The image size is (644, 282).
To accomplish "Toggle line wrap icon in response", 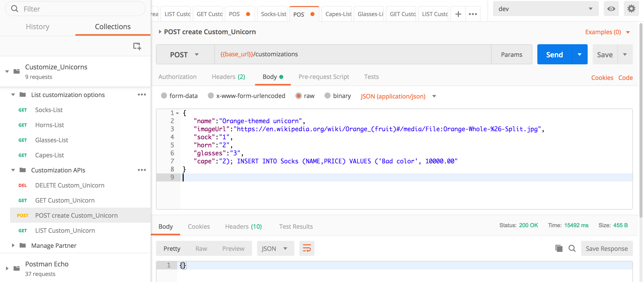I will [x=307, y=248].
